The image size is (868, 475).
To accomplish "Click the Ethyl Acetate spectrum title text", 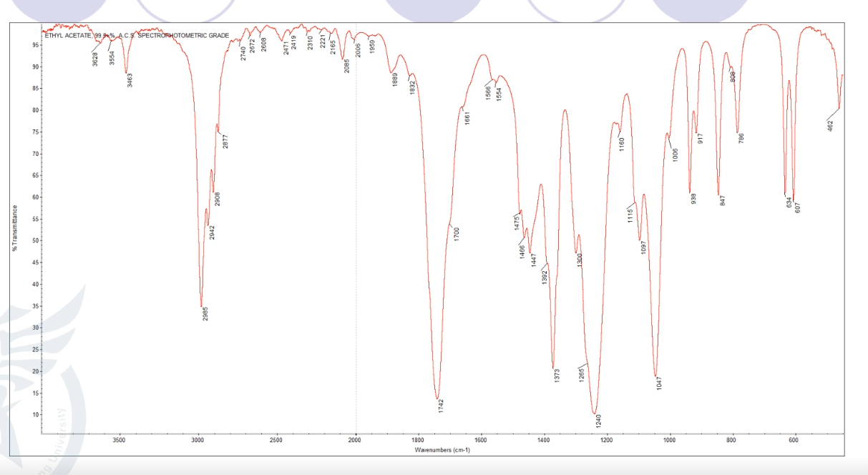I will tap(137, 35).
